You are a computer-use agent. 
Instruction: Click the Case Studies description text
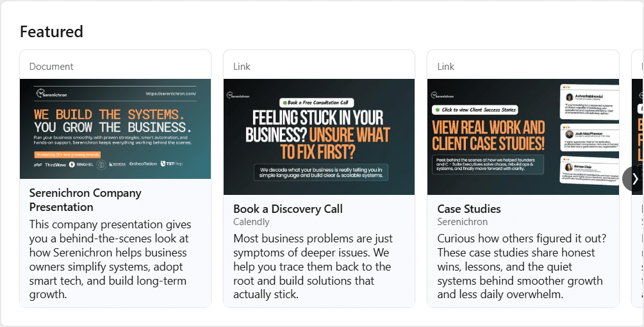[520, 266]
